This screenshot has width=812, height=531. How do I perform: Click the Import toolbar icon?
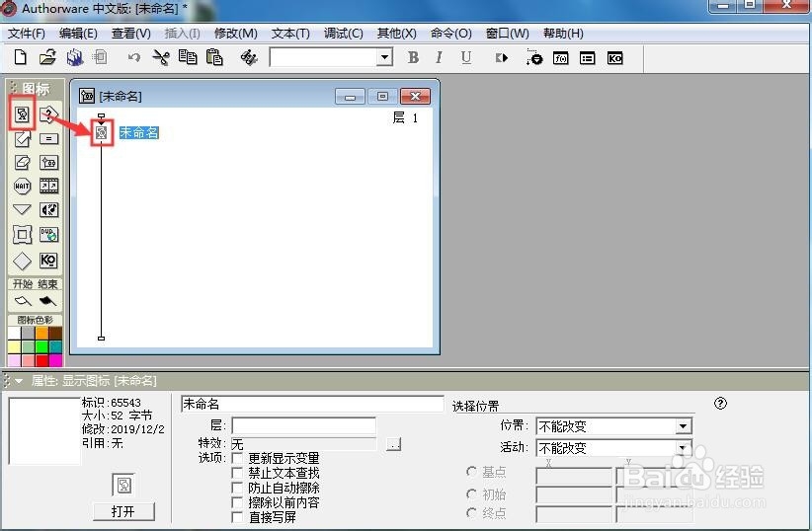(100, 57)
